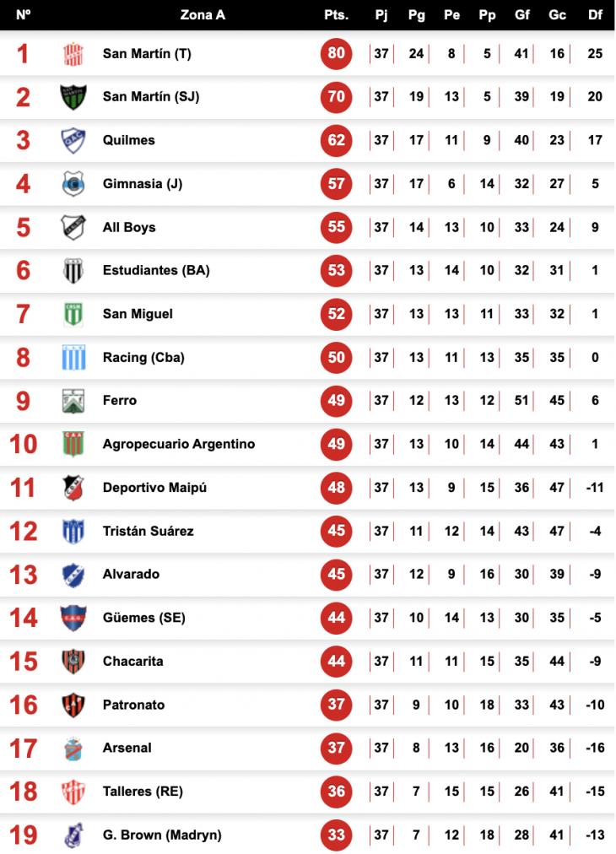Click the Agropecuario Argentino team name

179,444
